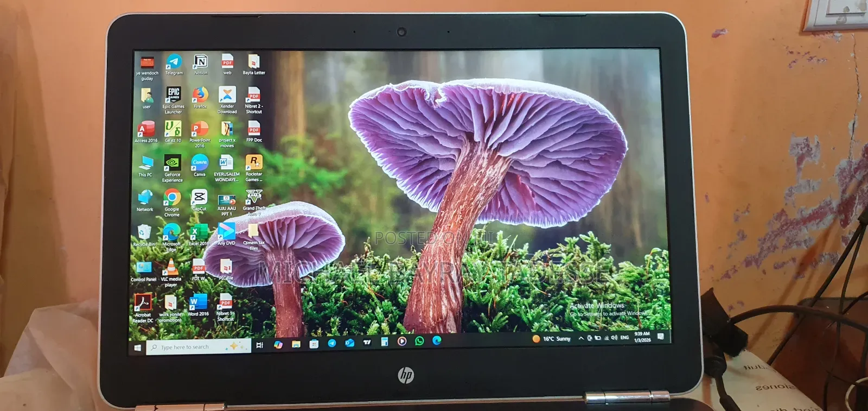Launch Firefox from the desktop
This screenshot has width=868, height=411.
[200, 98]
